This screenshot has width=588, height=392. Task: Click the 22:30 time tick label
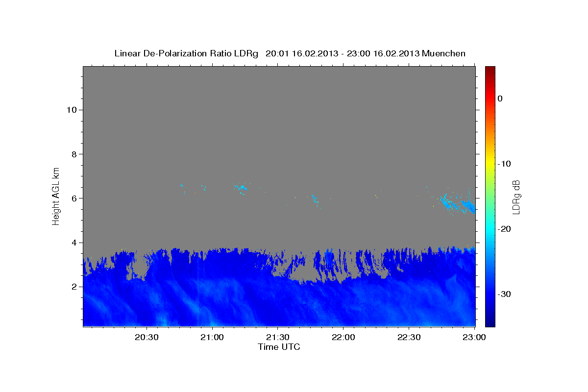pyautogui.click(x=409, y=337)
